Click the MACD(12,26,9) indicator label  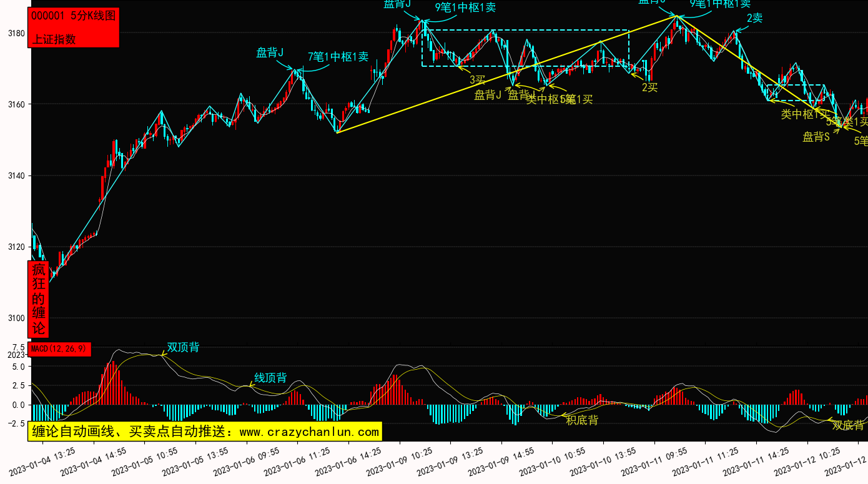click(59, 348)
